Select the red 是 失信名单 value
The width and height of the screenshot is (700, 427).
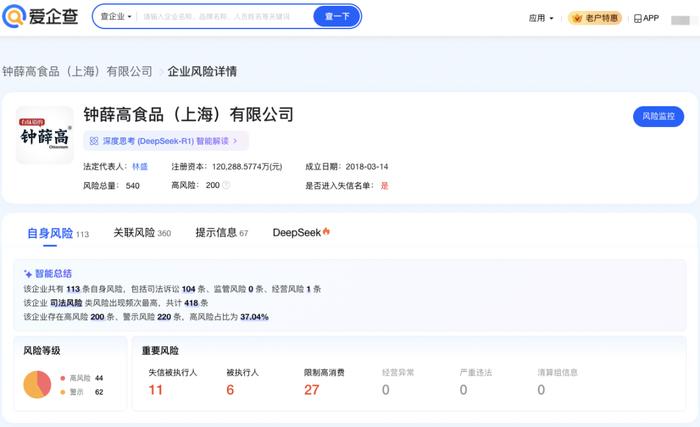(384, 186)
